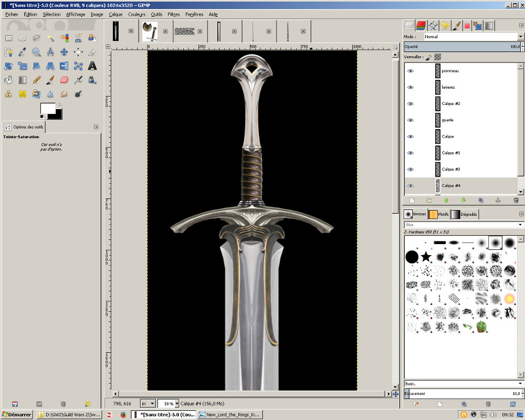Screen dimensions: 525x420
Task: Open the Fichier menu
Action: [12, 14]
